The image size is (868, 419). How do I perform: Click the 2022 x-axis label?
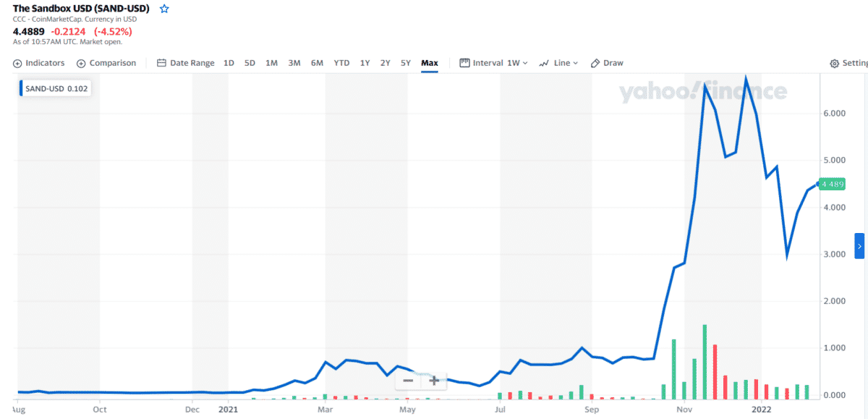pos(760,410)
